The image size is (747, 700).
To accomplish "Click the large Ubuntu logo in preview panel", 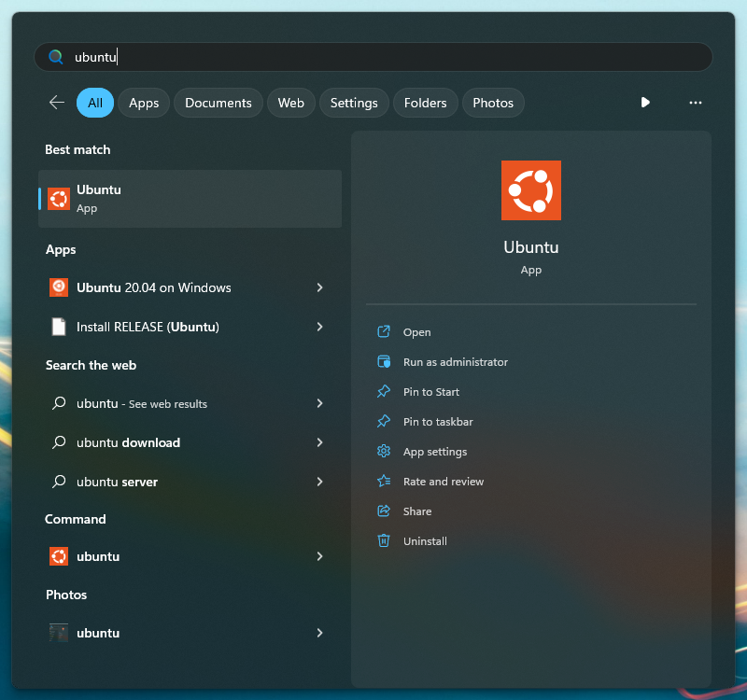I will pos(531,189).
